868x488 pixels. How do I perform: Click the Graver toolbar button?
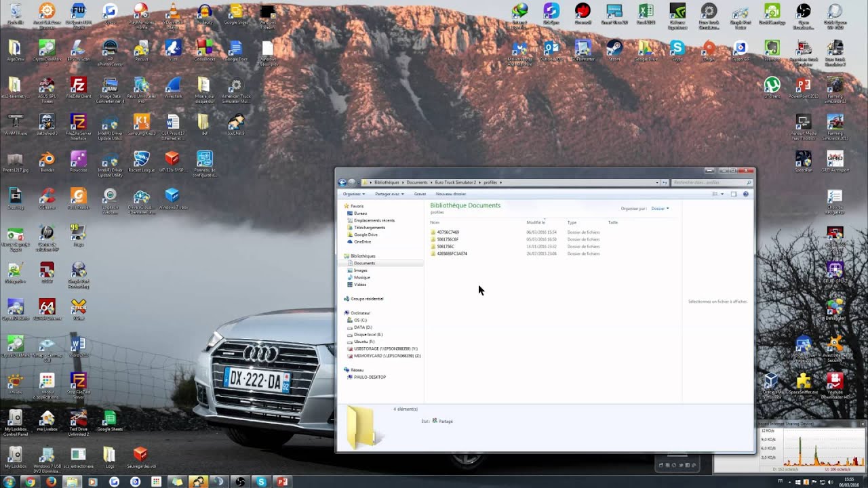tap(420, 194)
